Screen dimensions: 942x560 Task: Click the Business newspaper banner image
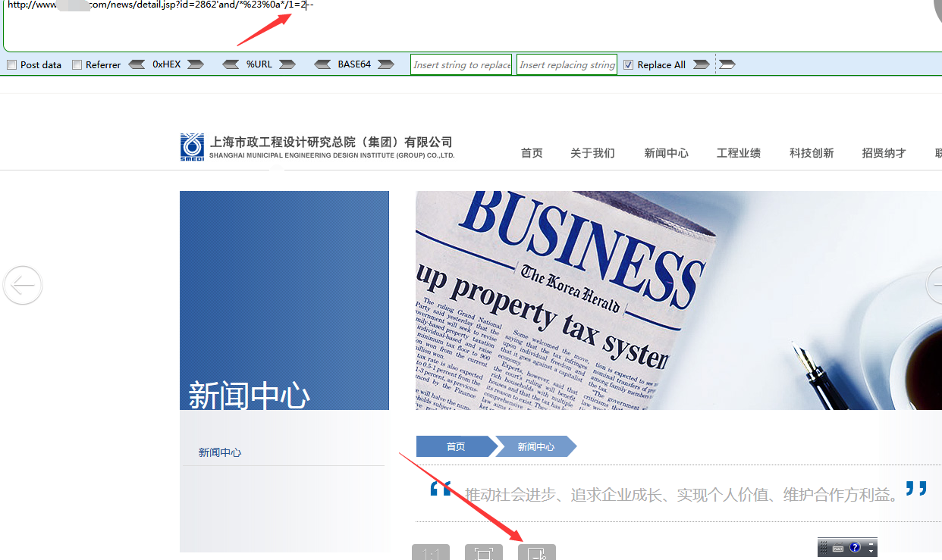[679, 300]
